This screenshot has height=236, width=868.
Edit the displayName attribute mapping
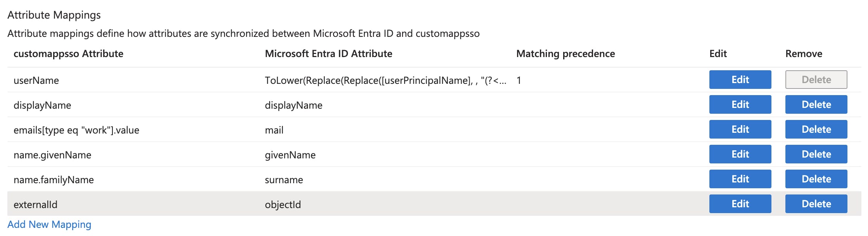[x=739, y=104]
